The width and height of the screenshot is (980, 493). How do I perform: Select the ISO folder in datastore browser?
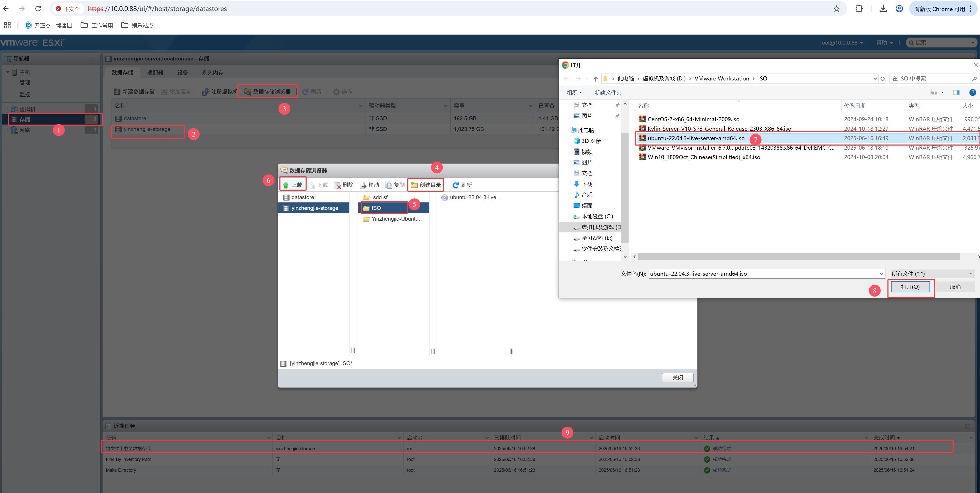tap(376, 208)
